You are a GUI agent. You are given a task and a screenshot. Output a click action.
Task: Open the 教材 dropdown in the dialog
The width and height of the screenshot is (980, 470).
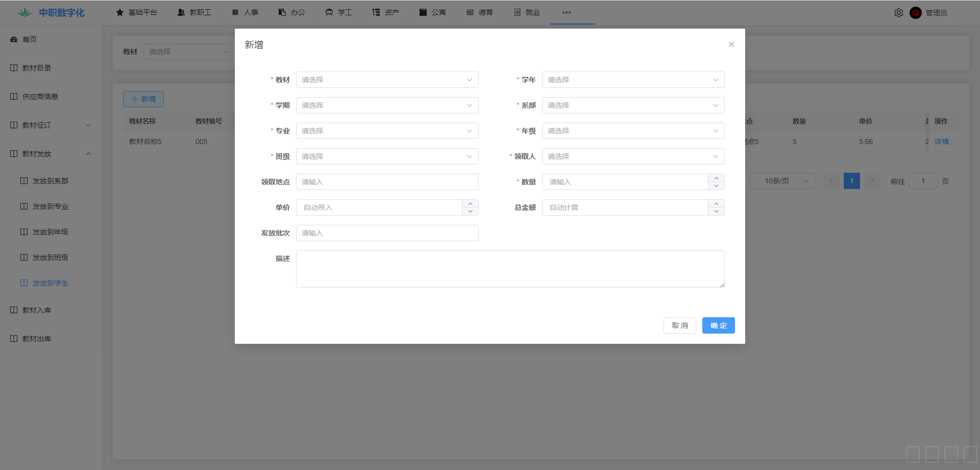coord(387,80)
